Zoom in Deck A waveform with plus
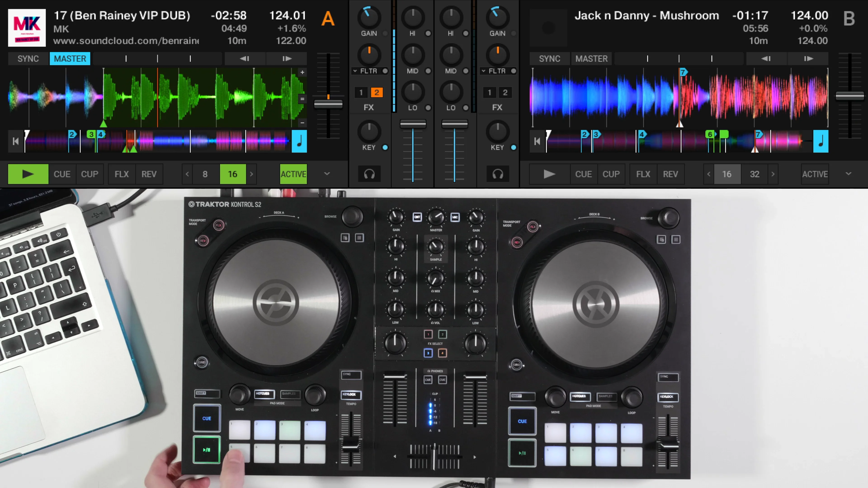This screenshot has width=868, height=488. (x=302, y=72)
